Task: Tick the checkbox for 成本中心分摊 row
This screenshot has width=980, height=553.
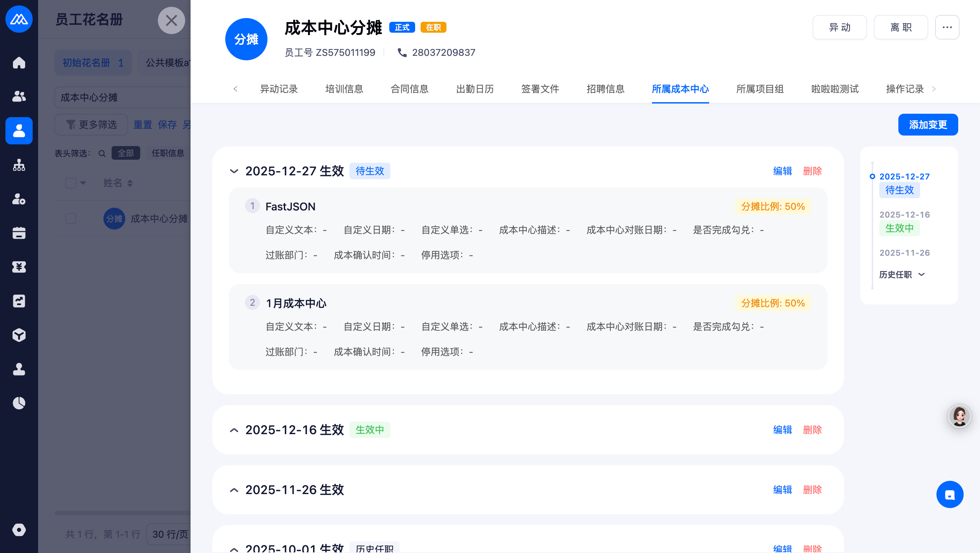Action: click(x=71, y=219)
